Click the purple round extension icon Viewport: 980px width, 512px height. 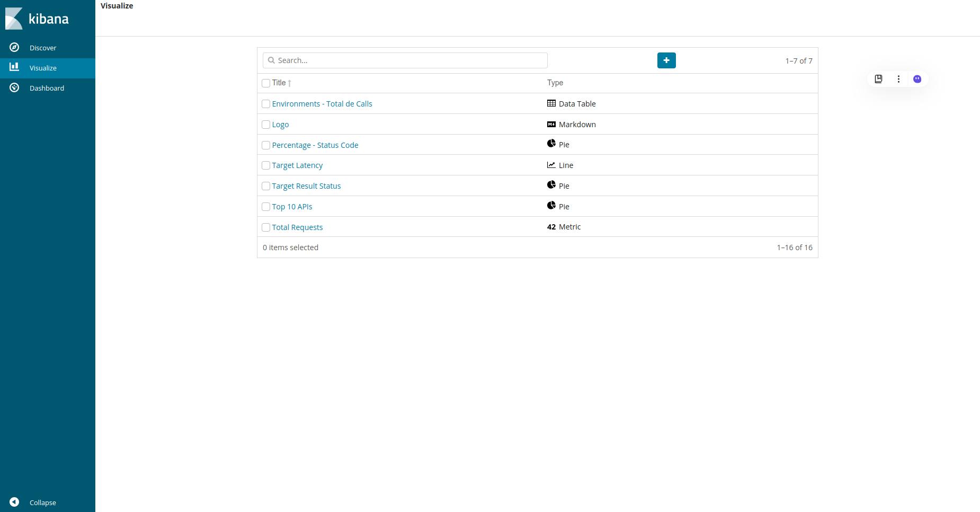(917, 79)
